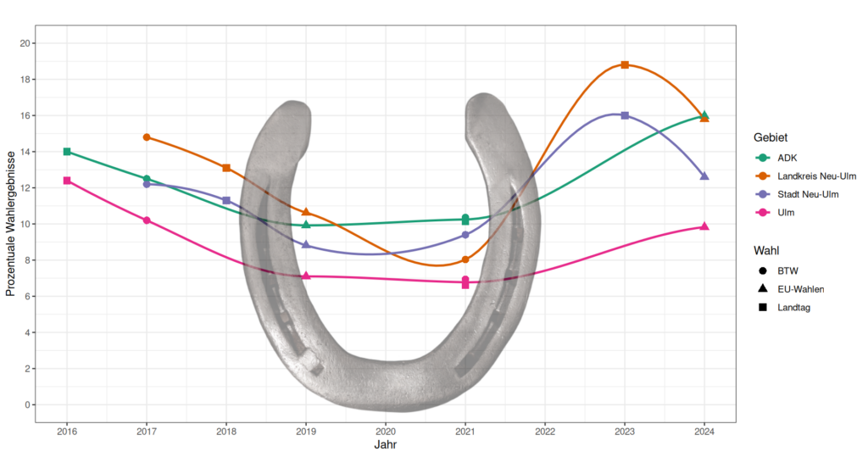Click the Gebiet legend title

pos(771,137)
